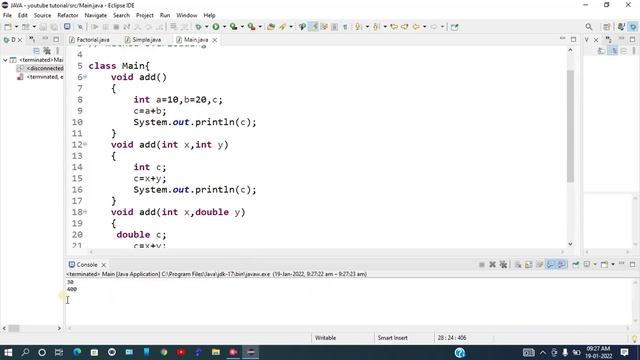Switch to the Debug perspective icon

pyautogui.click(x=633, y=27)
